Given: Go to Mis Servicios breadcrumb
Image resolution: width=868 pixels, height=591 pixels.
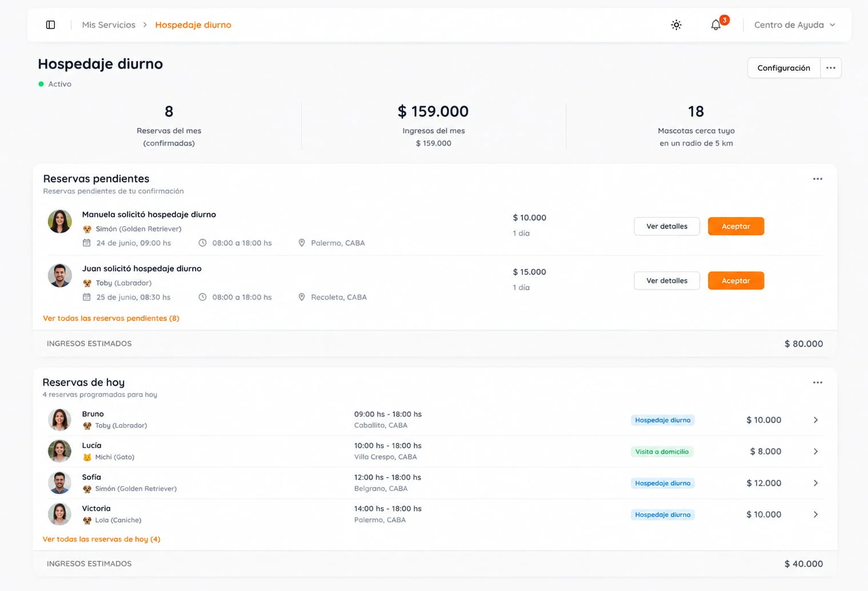Looking at the screenshot, I should click(x=109, y=25).
